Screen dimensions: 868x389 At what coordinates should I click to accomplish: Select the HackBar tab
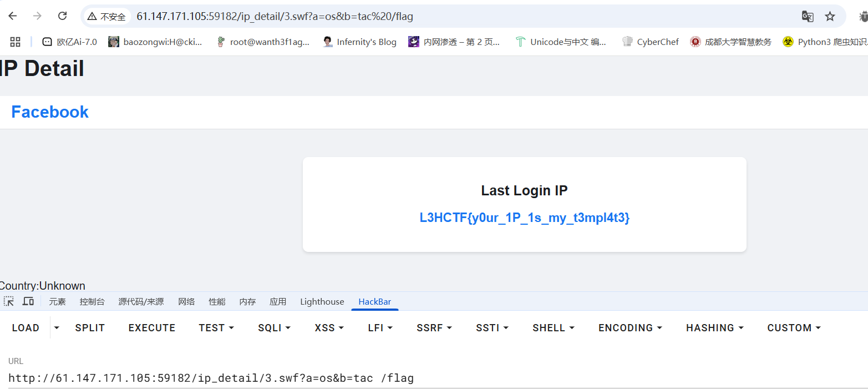(x=374, y=302)
